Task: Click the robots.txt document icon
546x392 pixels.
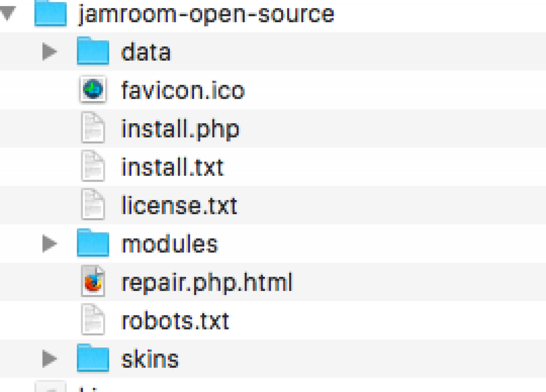Action: (93, 320)
